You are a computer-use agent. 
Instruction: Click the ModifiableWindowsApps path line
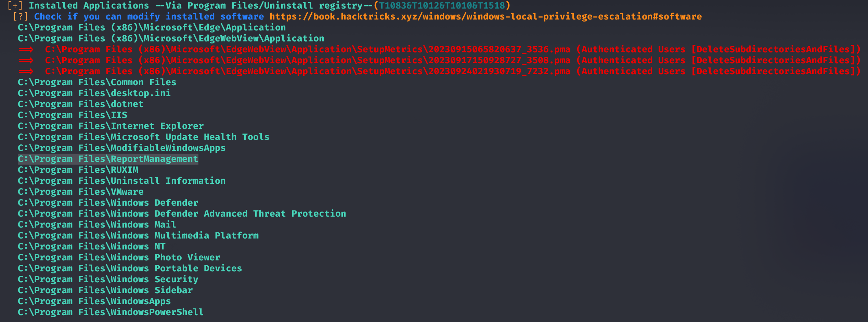[122, 148]
